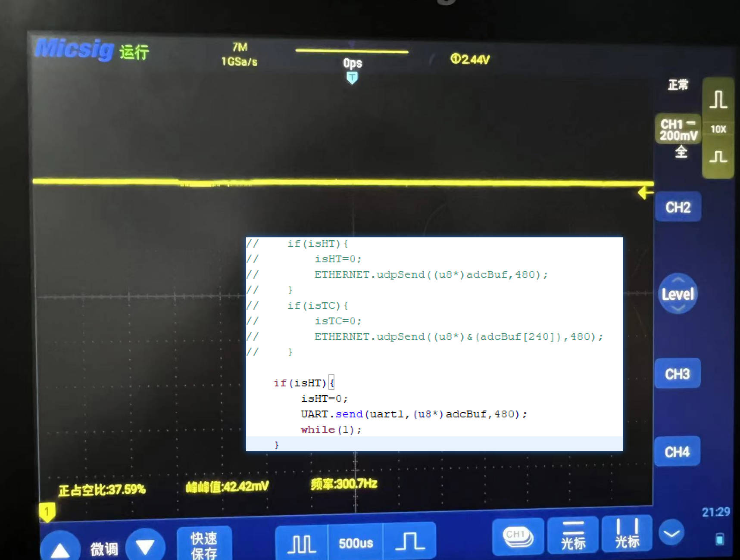This screenshot has width=740, height=560.
Task: Tap the battery status icon
Action: pos(719,538)
